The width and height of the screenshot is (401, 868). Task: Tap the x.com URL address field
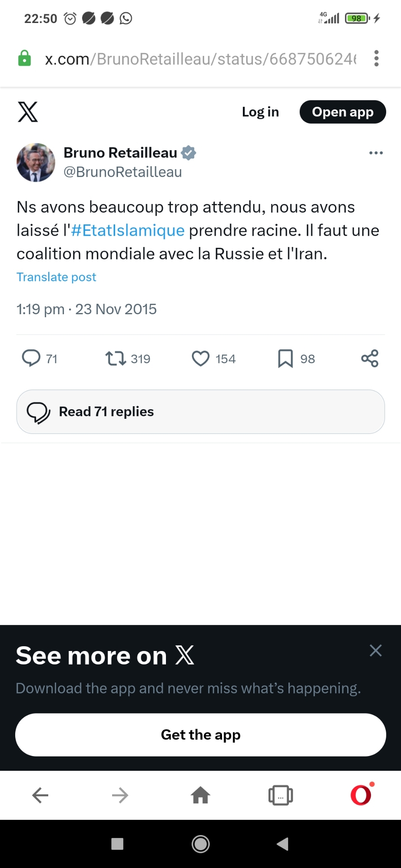(200, 59)
